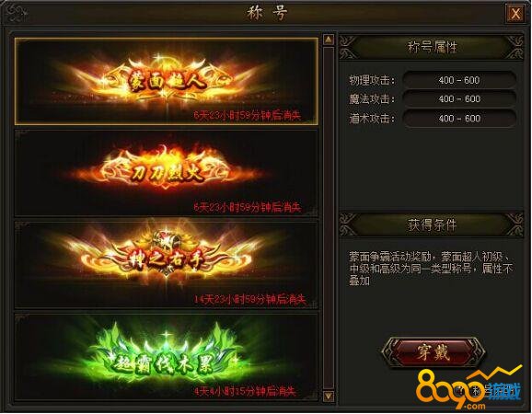Select the 刀刀烈火 flame title banner
Image resolution: width=532 pixels, height=414 pixels.
click(x=167, y=172)
